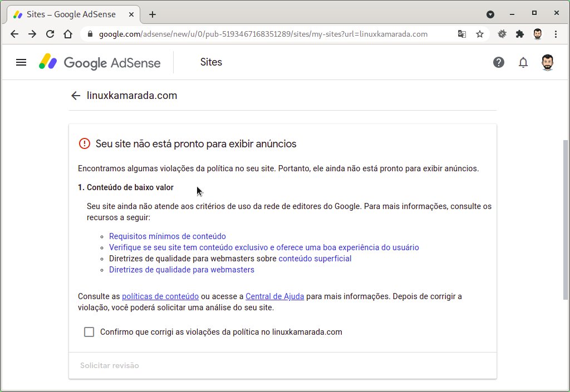Open the Chrome three-dot menu
This screenshot has height=392, width=570.
tap(556, 34)
